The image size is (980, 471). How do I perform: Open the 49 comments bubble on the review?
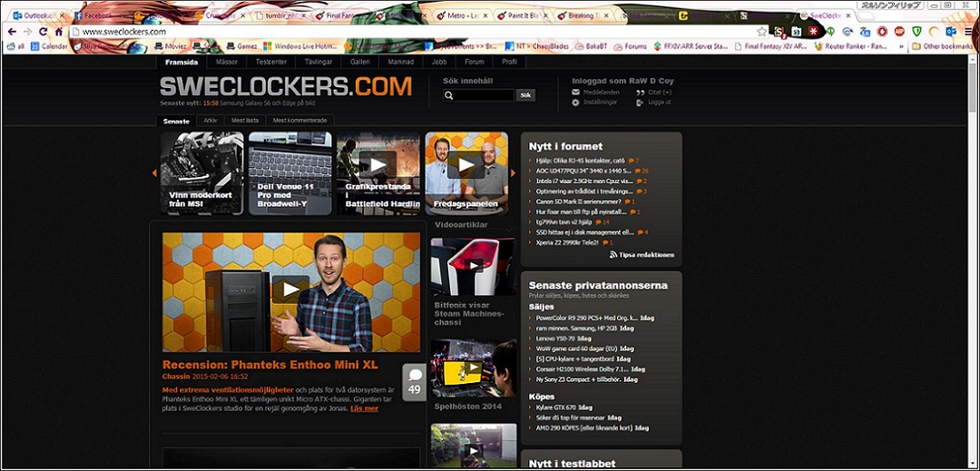pos(414,382)
